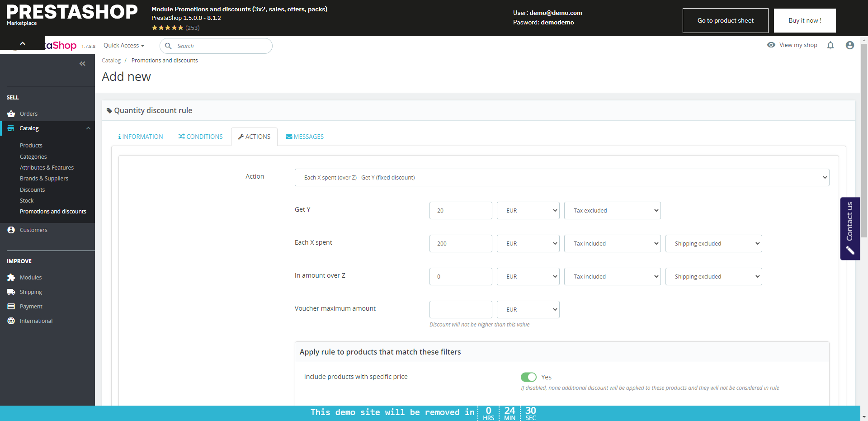The height and width of the screenshot is (421, 868).
Task: Open Stock menu item
Action: tap(27, 201)
